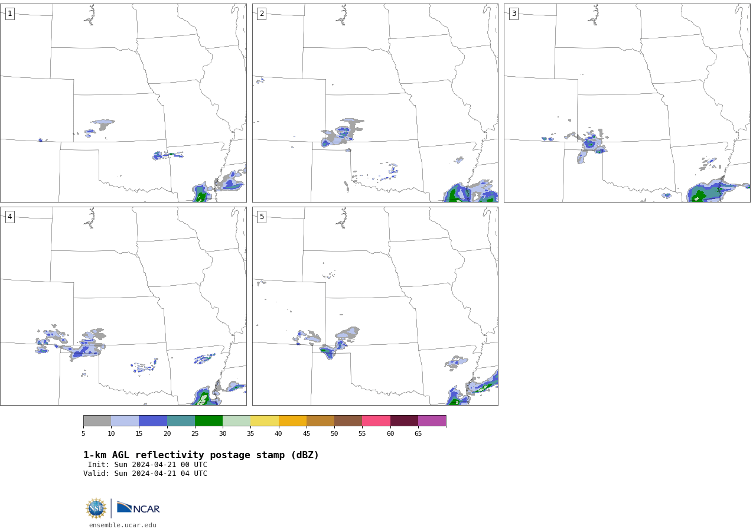Click the tan 45-50 dBZ swatch

pos(320,421)
